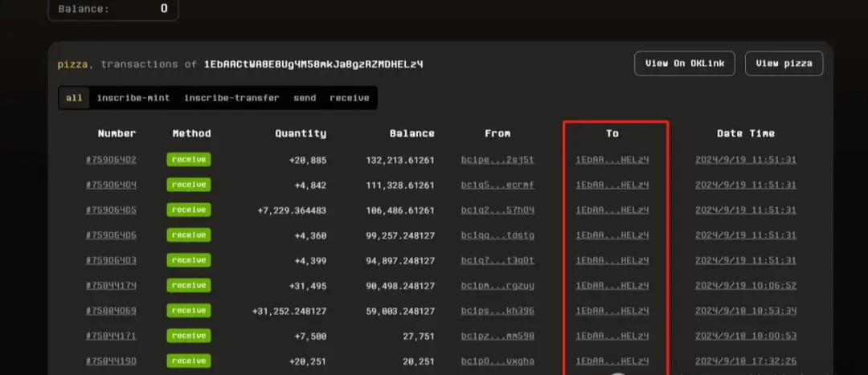Open transaction number #75844174
868x375 pixels.
(x=111, y=286)
